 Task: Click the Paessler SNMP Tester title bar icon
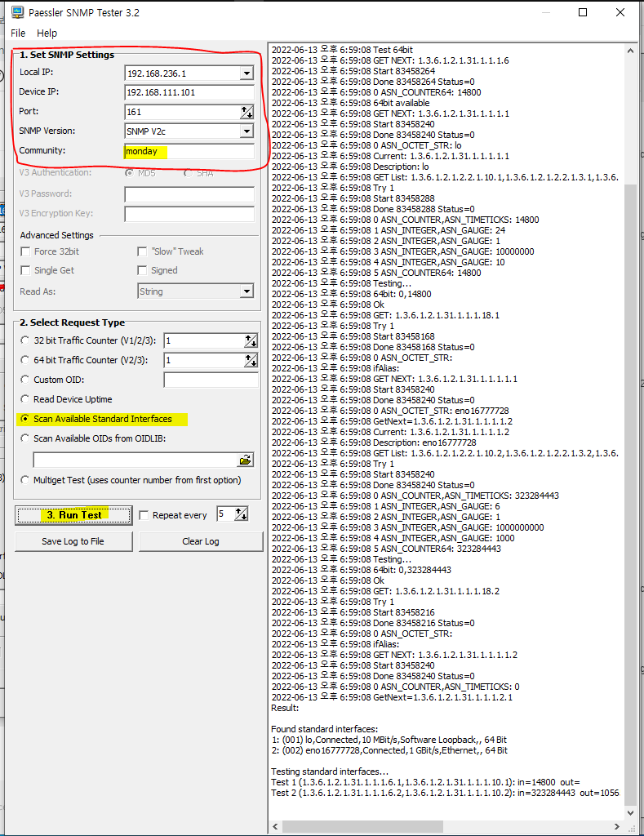(x=18, y=11)
